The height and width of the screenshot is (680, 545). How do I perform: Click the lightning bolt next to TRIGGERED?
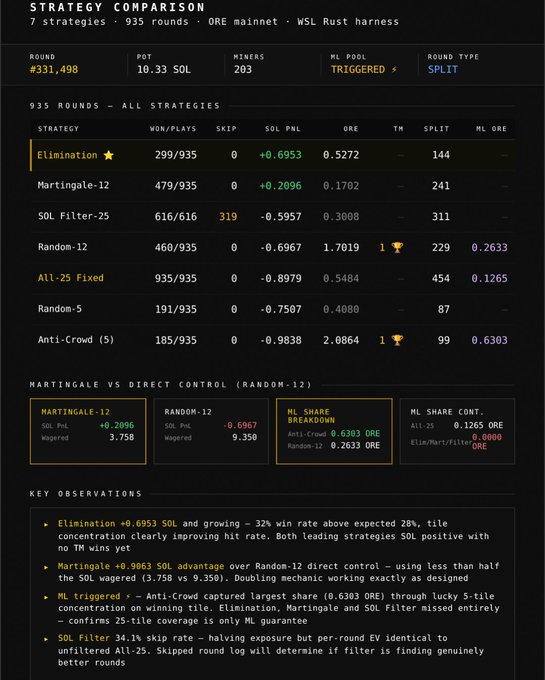click(394, 69)
